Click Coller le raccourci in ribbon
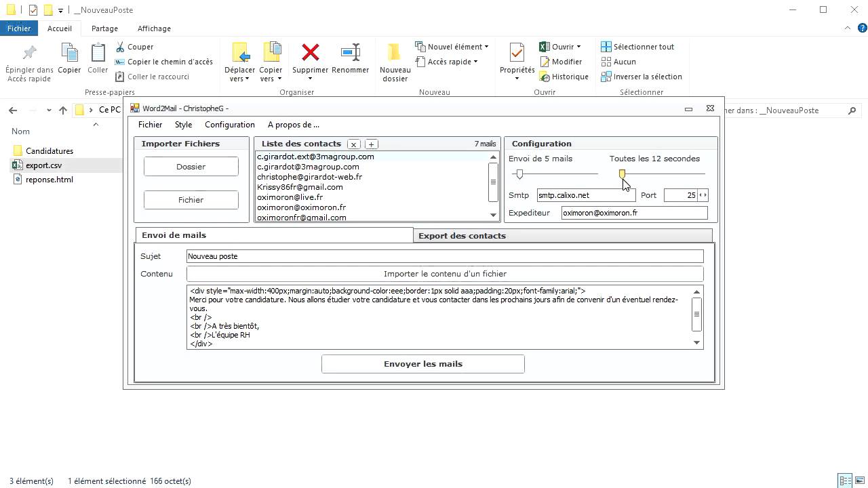The width and height of the screenshot is (868, 488). point(152,77)
